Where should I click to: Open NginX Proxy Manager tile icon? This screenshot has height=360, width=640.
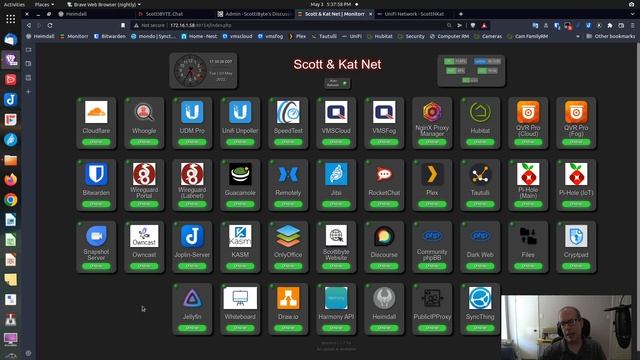coord(432,111)
